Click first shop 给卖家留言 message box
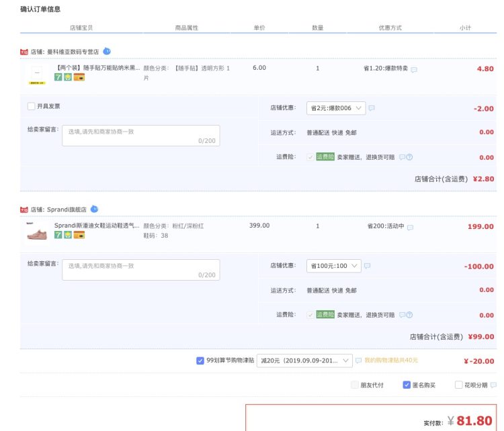 tap(141, 136)
